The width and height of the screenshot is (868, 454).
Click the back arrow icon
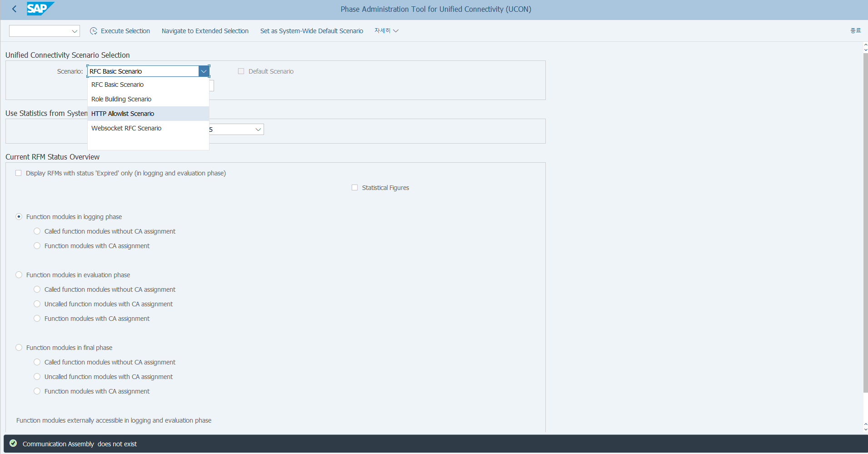click(14, 9)
